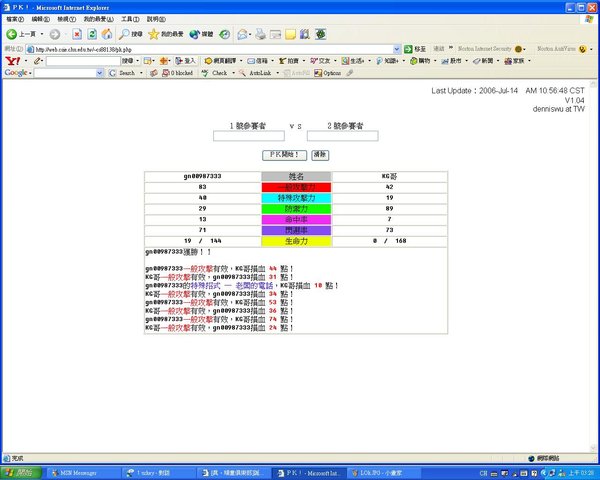Image resolution: width=600 pixels, height=480 pixels.
Task: Click the clear (清除) button
Action: click(320, 155)
